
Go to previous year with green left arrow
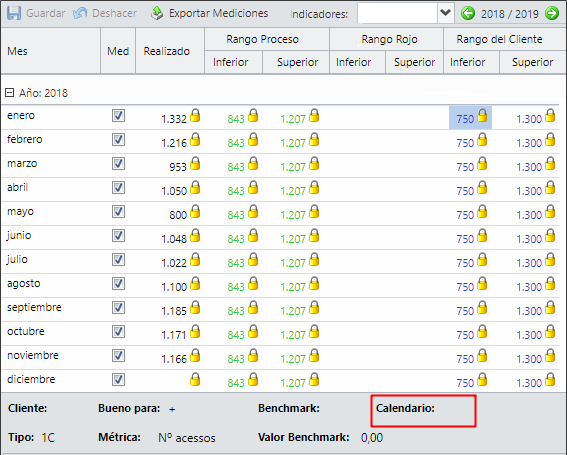[x=468, y=13]
